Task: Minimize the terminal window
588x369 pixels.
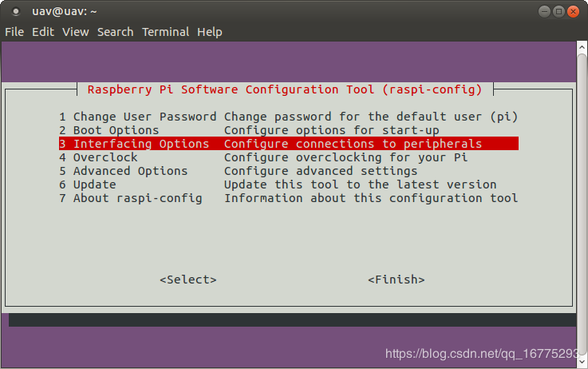Action: tap(543, 11)
